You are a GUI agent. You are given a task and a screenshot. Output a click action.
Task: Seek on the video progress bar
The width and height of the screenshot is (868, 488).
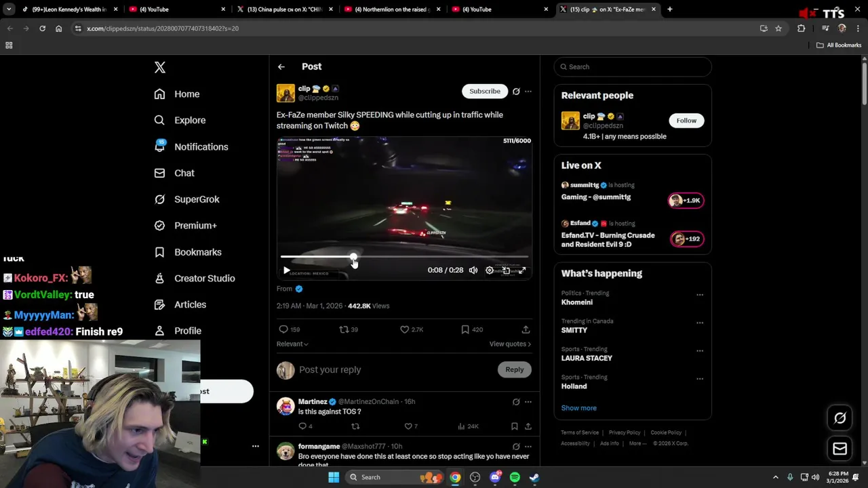[x=404, y=258]
